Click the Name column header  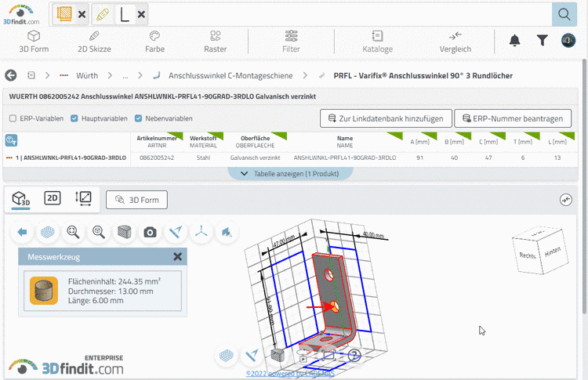coord(345,142)
